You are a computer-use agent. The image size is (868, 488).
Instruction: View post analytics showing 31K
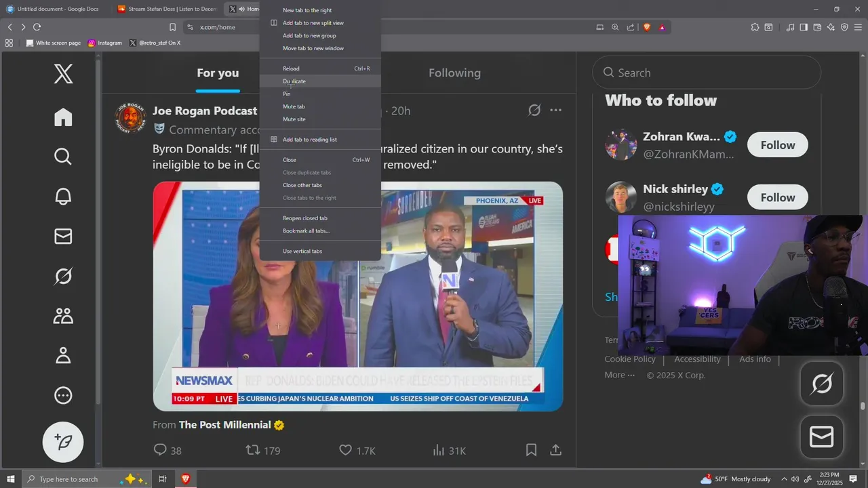pyautogui.click(x=449, y=450)
